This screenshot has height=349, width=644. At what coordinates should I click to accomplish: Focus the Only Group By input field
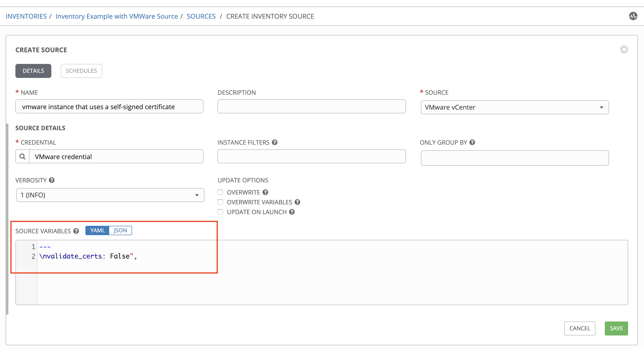(x=515, y=158)
